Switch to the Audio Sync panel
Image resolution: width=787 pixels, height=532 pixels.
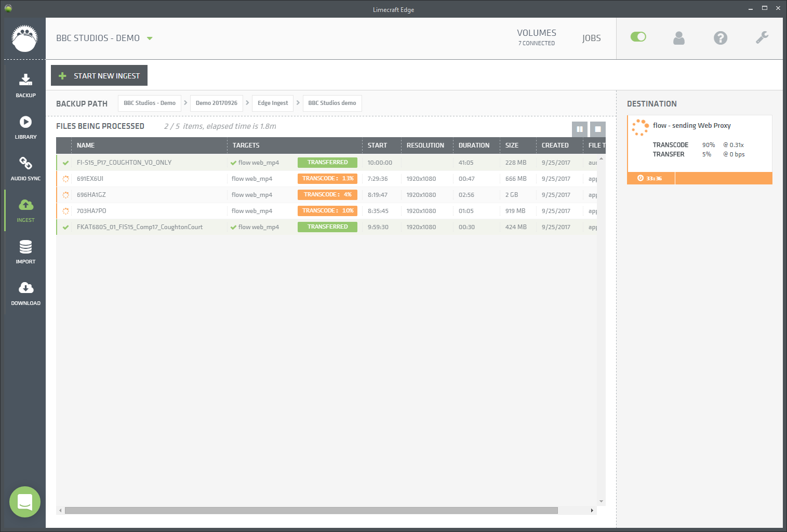click(x=25, y=169)
